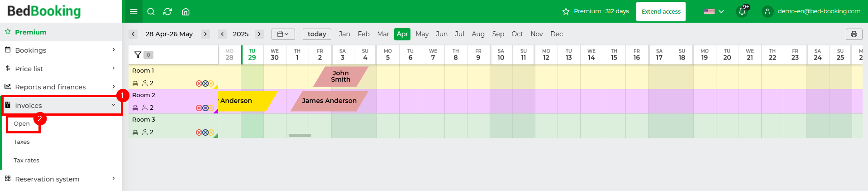The width and height of the screenshot is (868, 191).
Task: Select the pink John Smith booking block
Action: (x=341, y=76)
